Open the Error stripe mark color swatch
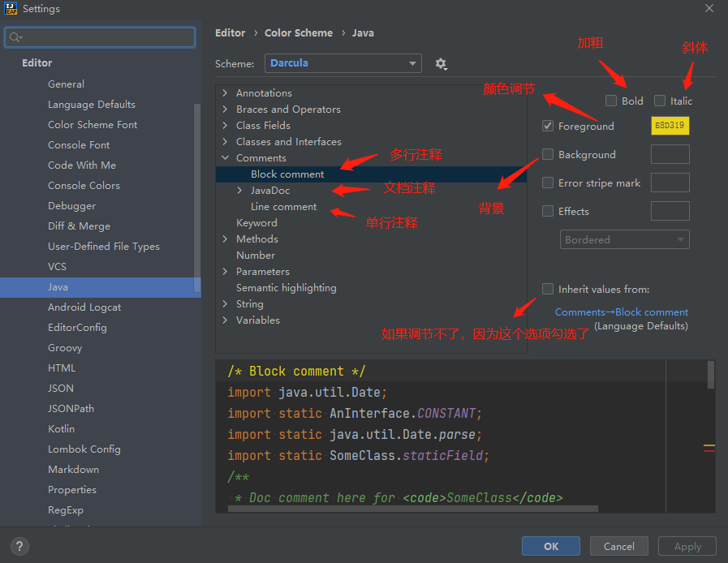This screenshot has width=728, height=563. coord(670,183)
